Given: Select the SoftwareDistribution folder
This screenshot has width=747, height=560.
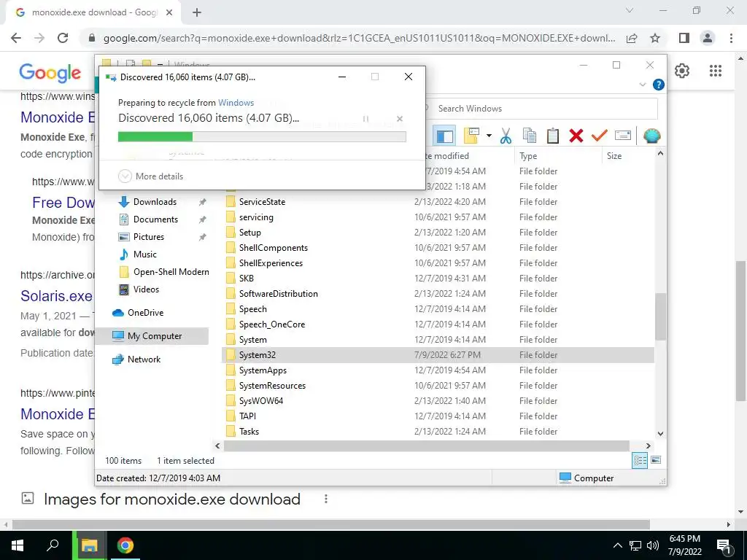Looking at the screenshot, I should point(278,294).
